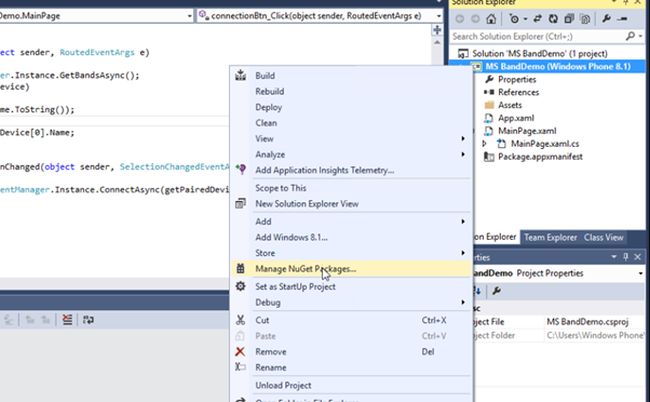The image size is (650, 402).
Task: Choose Cut from context menu
Action: (352, 320)
